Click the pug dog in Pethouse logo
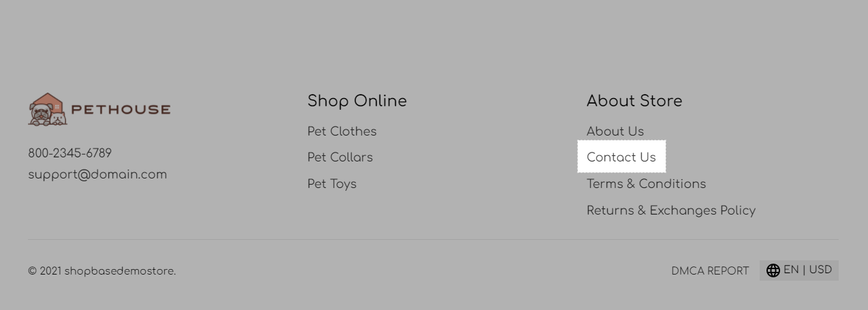This screenshot has height=310, width=868. [x=40, y=114]
